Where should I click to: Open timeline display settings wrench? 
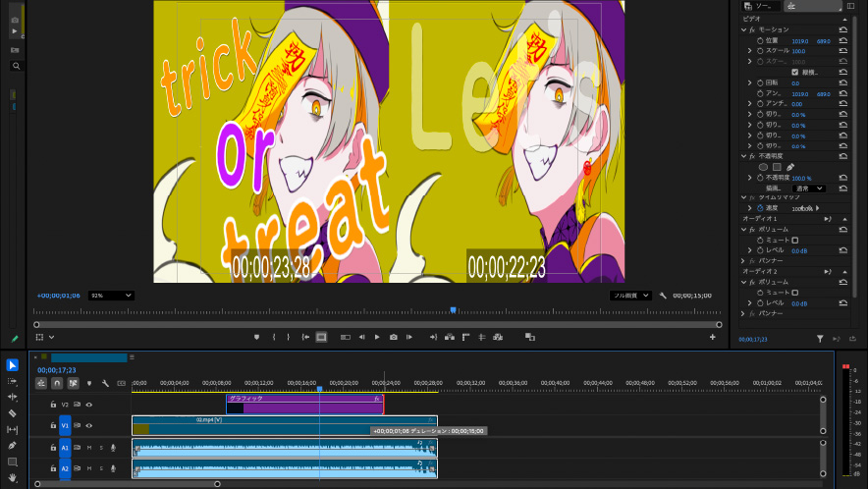[104, 383]
